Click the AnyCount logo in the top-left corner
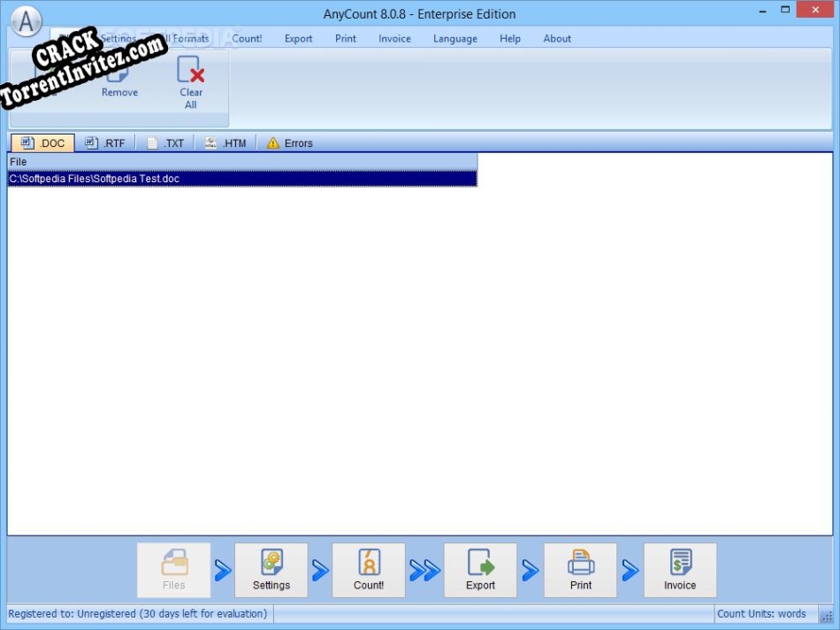840x630 pixels. 26,21
